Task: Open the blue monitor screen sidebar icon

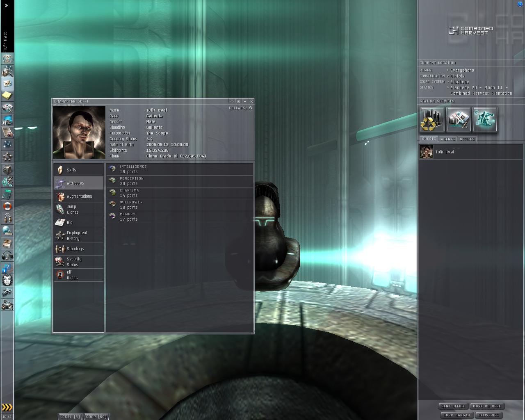Action: pyautogui.click(x=7, y=120)
